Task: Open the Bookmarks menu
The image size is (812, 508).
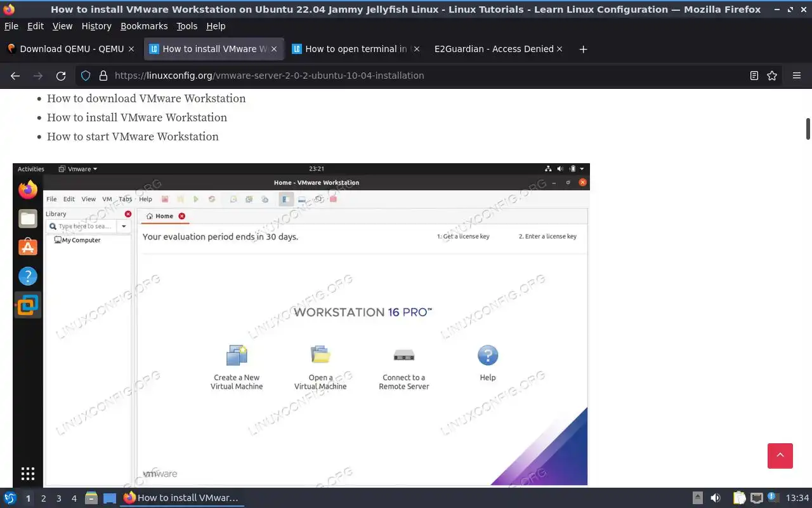Action: (144, 26)
